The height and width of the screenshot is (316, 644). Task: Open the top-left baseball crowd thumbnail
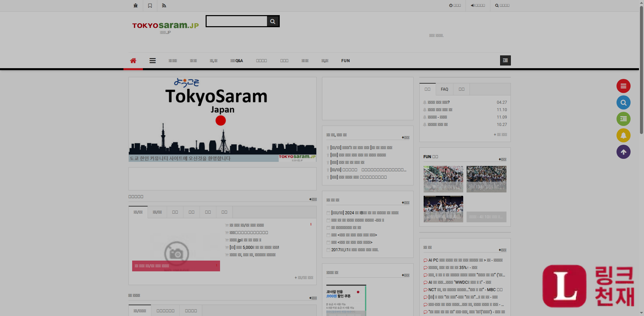click(x=443, y=179)
